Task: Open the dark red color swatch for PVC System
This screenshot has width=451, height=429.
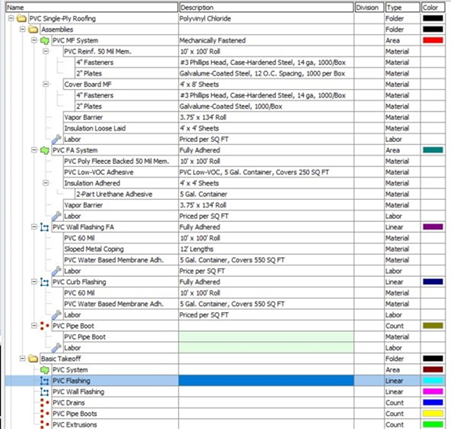Action: (x=433, y=370)
